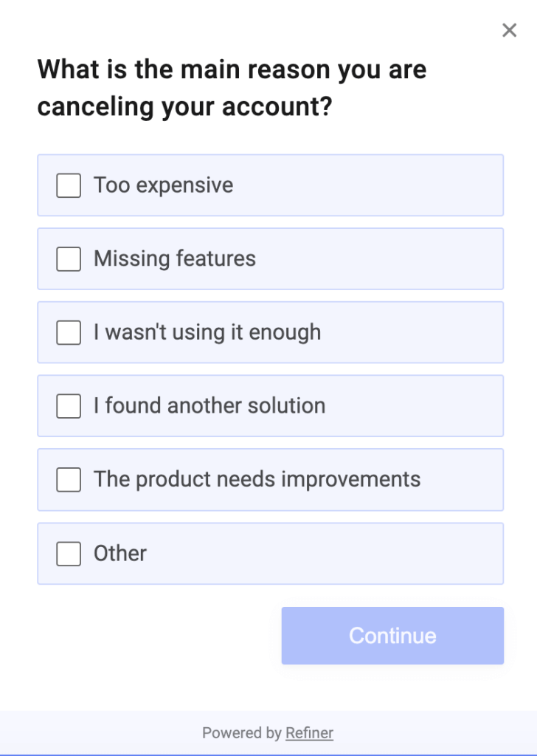This screenshot has width=537, height=756.
Task: Tick the product needs improvements checkbox
Action: coord(69,480)
